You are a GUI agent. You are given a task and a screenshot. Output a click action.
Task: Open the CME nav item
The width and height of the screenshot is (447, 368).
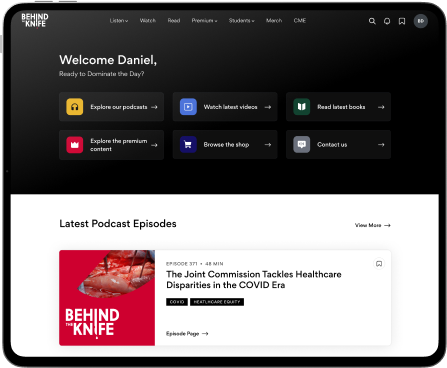(300, 21)
